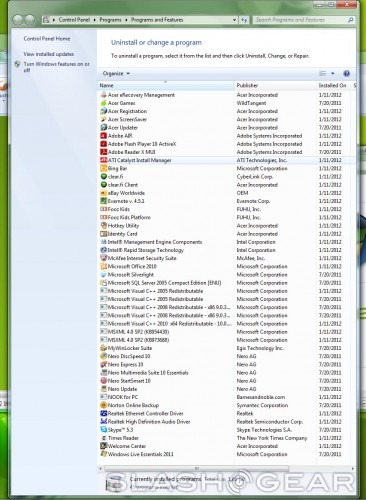The height and width of the screenshot is (500, 366).
Task: Open Control Panel Home link
Action: click(x=47, y=39)
